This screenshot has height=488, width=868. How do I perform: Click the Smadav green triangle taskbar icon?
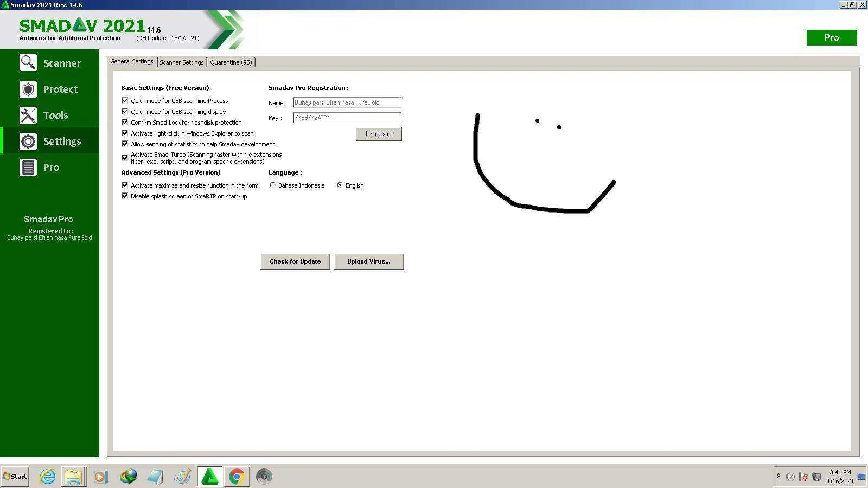pos(209,477)
